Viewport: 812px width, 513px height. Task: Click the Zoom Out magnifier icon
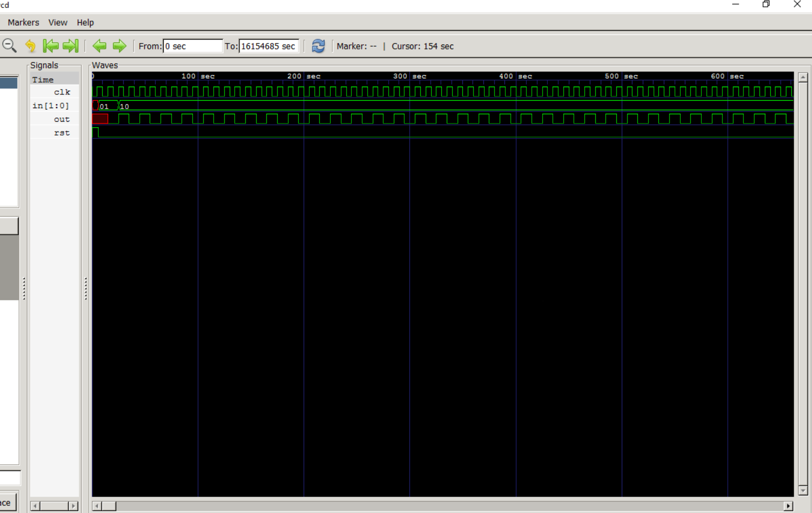[9, 45]
